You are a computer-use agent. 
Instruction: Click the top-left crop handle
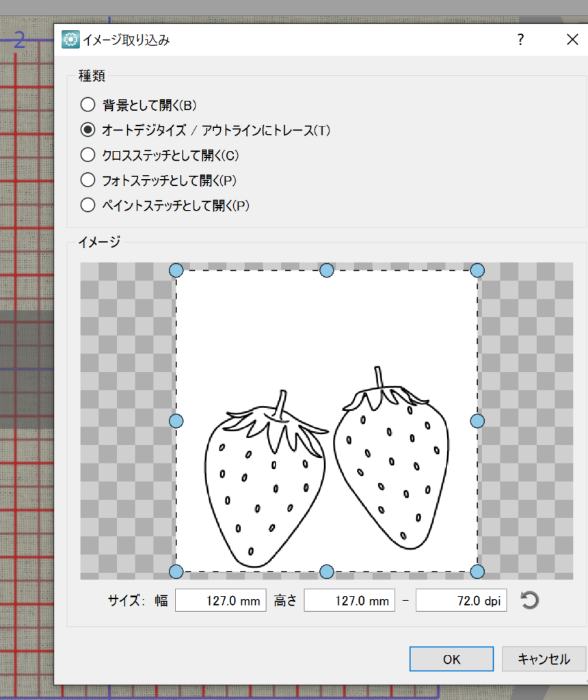point(176,270)
